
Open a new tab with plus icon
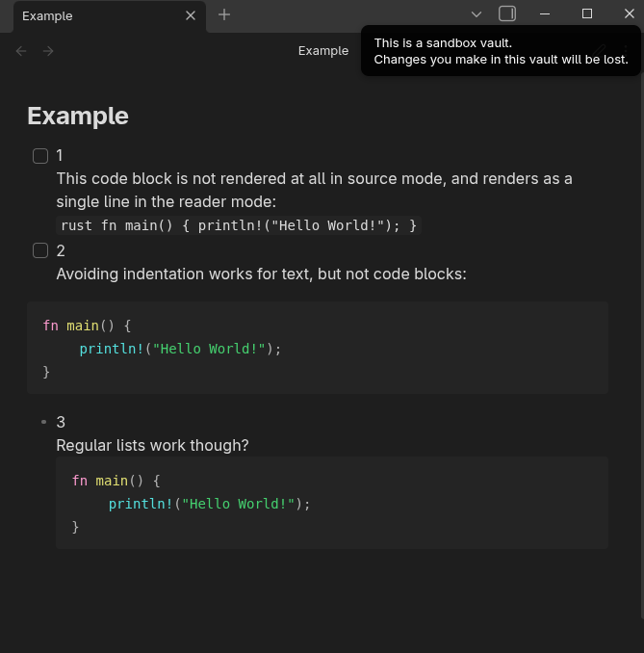click(224, 14)
